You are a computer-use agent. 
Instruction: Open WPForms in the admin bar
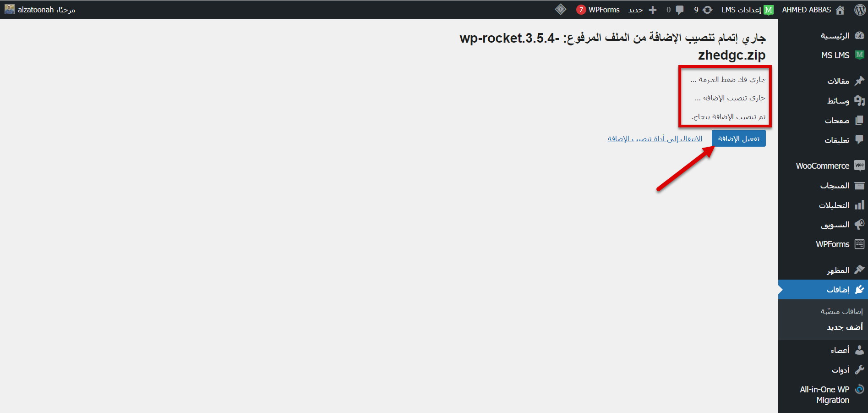[598, 10]
